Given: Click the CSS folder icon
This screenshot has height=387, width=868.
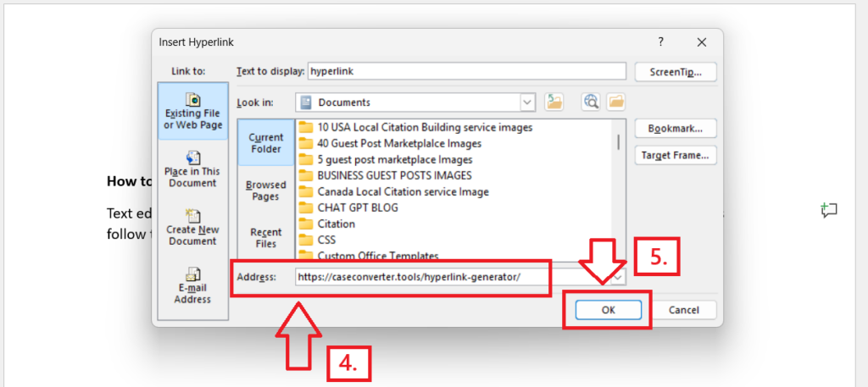Looking at the screenshot, I should point(306,240).
